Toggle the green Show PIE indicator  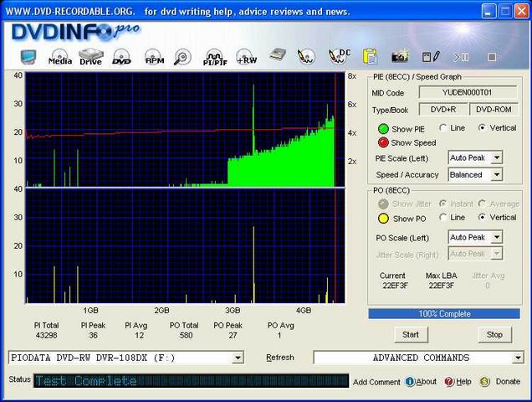tap(383, 129)
